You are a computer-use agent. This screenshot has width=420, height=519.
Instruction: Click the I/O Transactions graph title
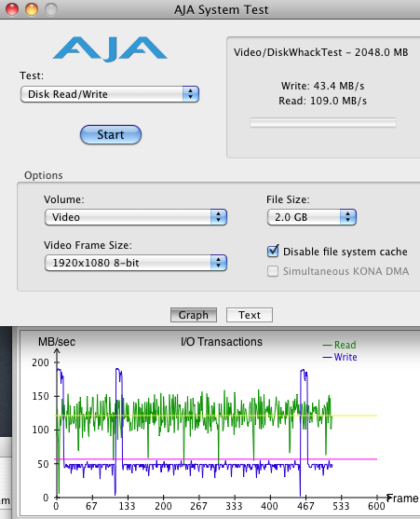tap(222, 342)
